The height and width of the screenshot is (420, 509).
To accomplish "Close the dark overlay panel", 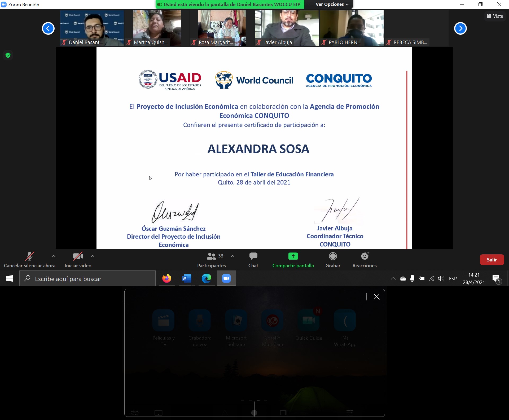I will [376, 297].
